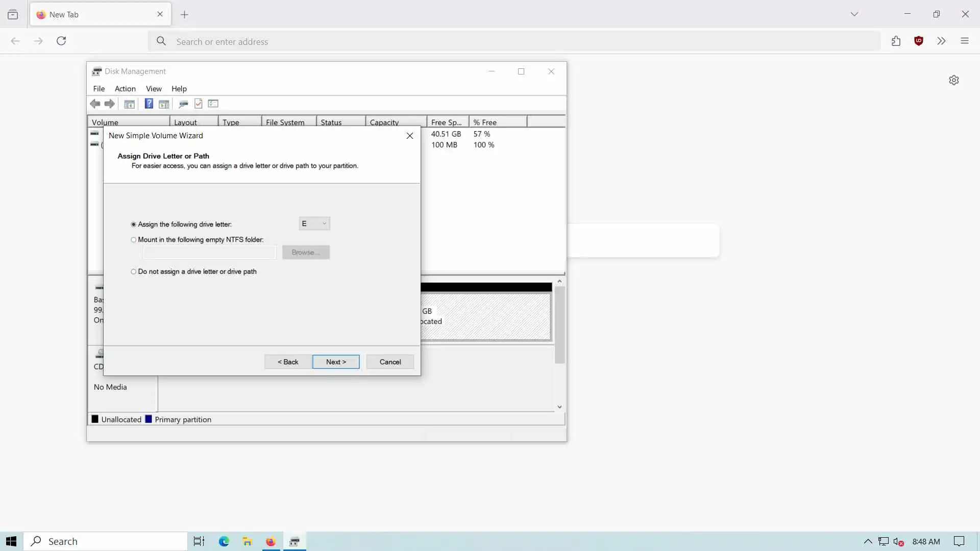Viewport: 980px width, 551px height.
Task: Select Mount in empty NTFS folder option
Action: [134, 240]
